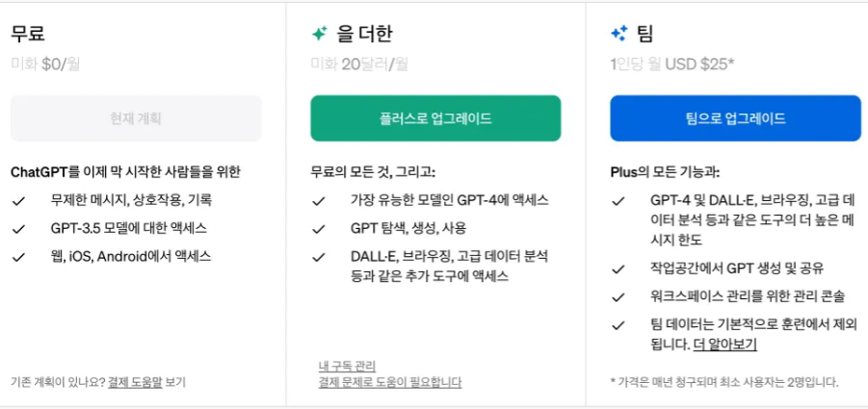Click the checkmark beside GPT-3.5 모델에 대한 액세스
This screenshot has height=409, width=868.
pos(18,229)
